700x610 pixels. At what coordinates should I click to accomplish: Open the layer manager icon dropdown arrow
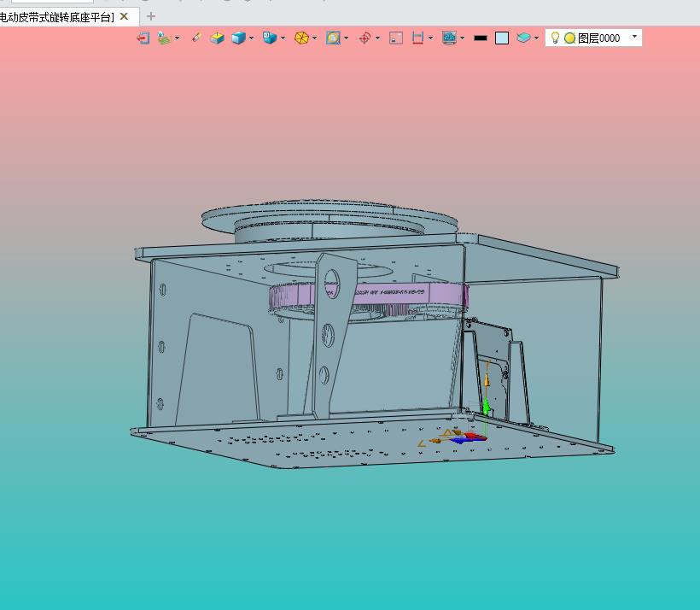click(536, 38)
